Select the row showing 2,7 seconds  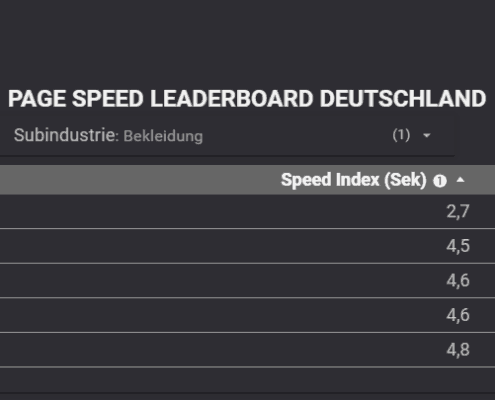pos(247,212)
